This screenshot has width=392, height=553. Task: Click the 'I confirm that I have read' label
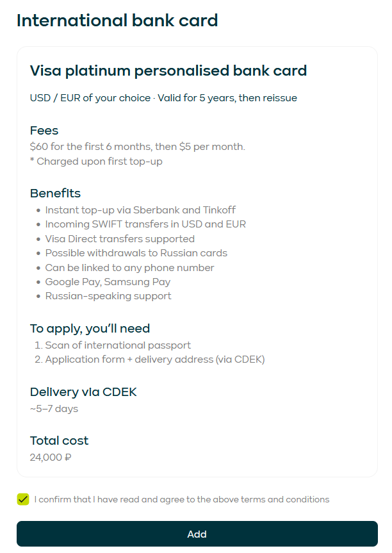click(x=182, y=499)
